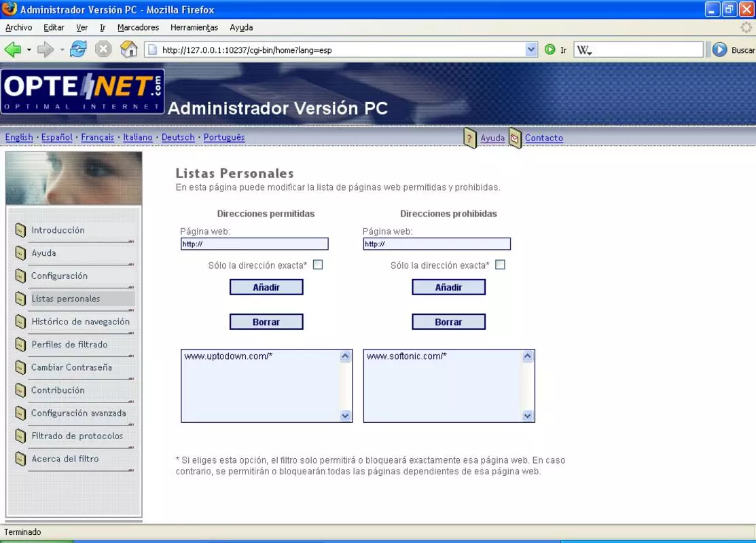Reload the page with the refresh icon
756x543 pixels.
78,49
